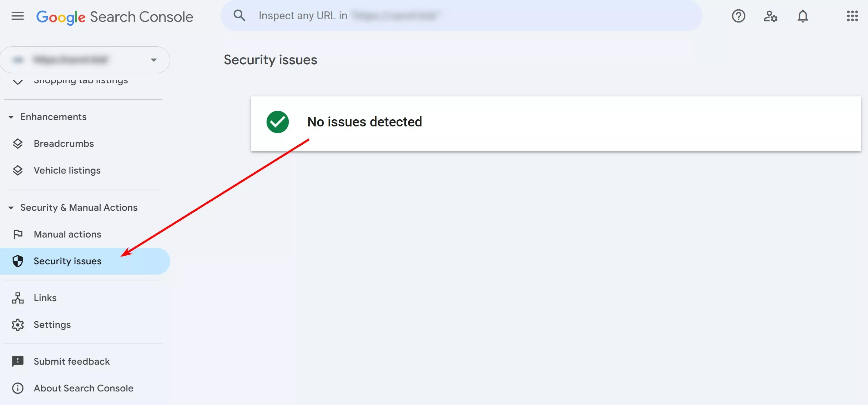Expand the Shopping tab listings chevron
This screenshot has height=405, width=868.
pos(17,81)
